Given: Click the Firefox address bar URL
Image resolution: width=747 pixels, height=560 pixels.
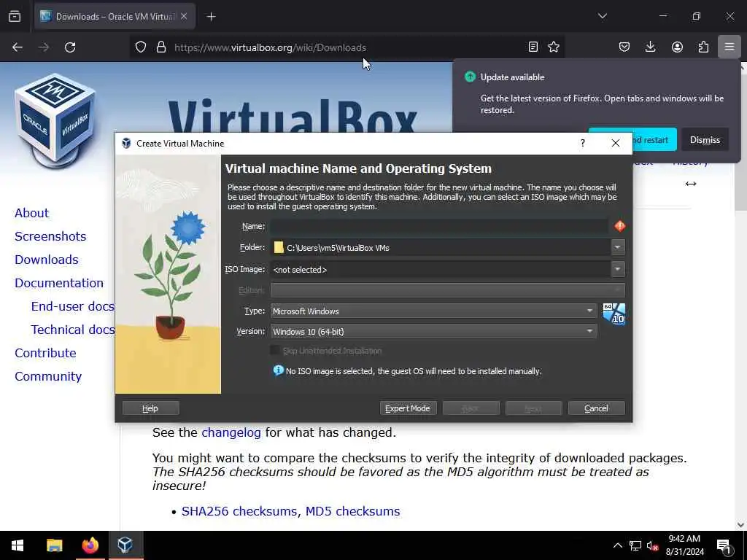Looking at the screenshot, I should (270, 47).
